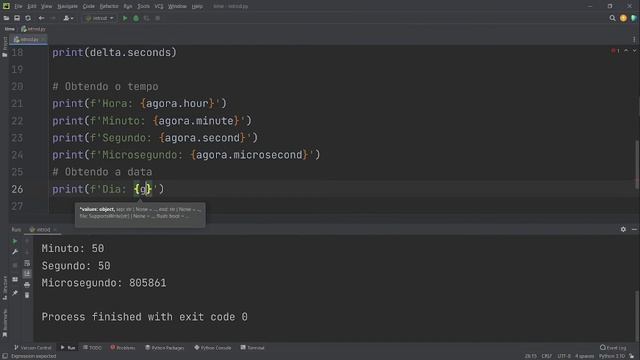
Task: Open the Bookmarks tool window sidebar button
Action: click(4, 322)
